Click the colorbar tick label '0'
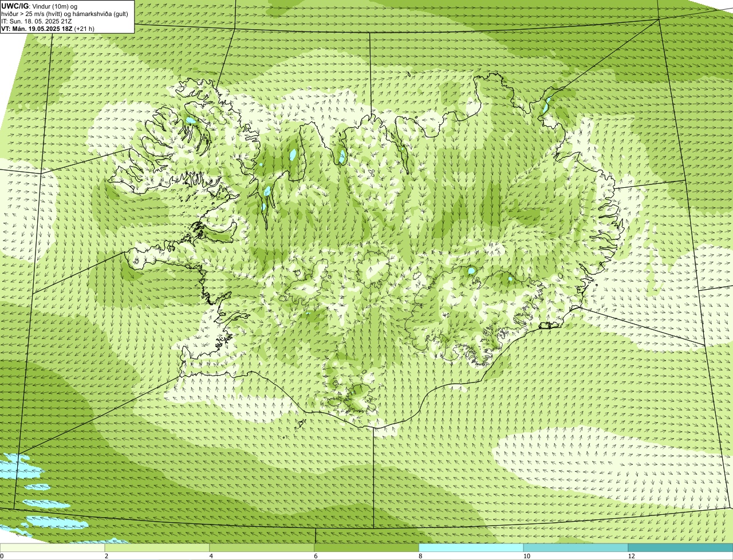This screenshot has width=733, height=560. click(x=2, y=556)
